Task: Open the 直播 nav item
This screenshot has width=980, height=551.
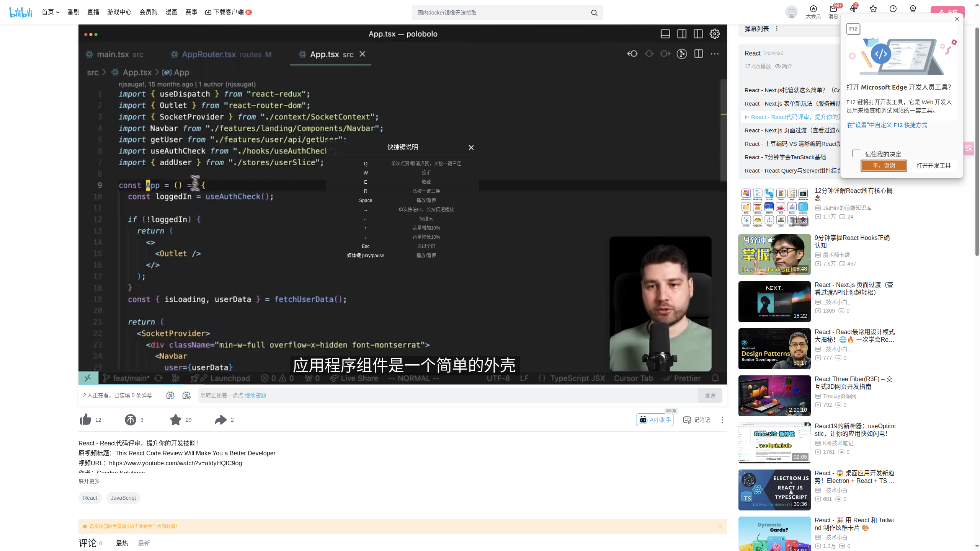Action: tap(93, 12)
